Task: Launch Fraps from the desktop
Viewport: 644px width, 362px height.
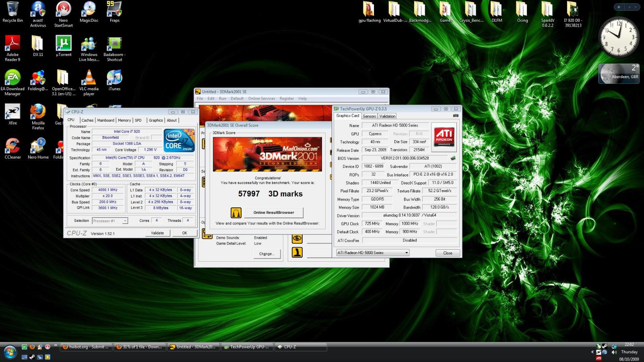Action: click(114, 12)
